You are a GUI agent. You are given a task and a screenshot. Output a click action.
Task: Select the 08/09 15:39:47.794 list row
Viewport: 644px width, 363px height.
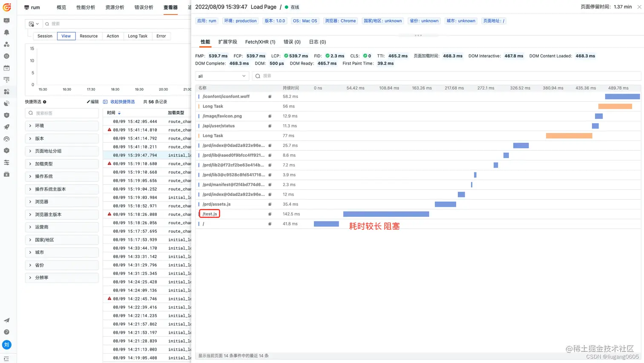tap(147, 155)
